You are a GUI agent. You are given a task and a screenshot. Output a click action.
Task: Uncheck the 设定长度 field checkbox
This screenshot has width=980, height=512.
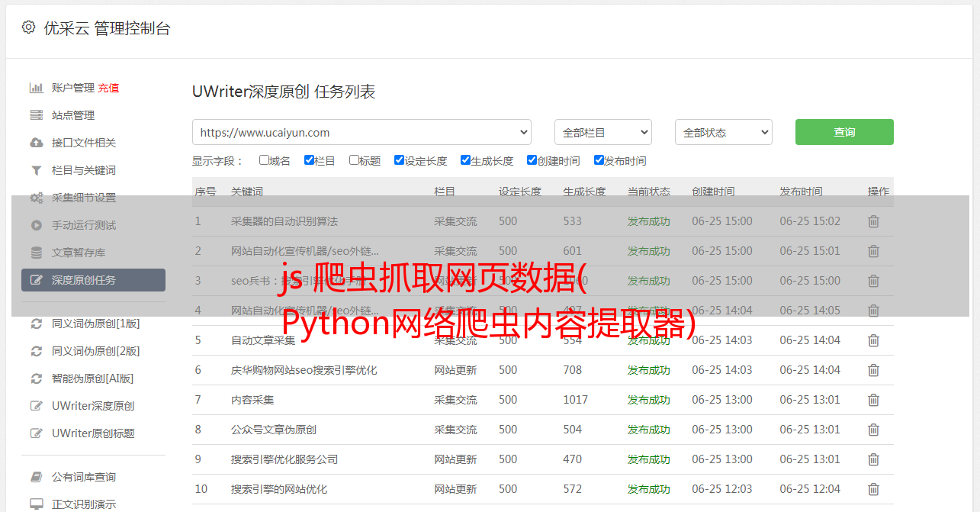point(399,160)
